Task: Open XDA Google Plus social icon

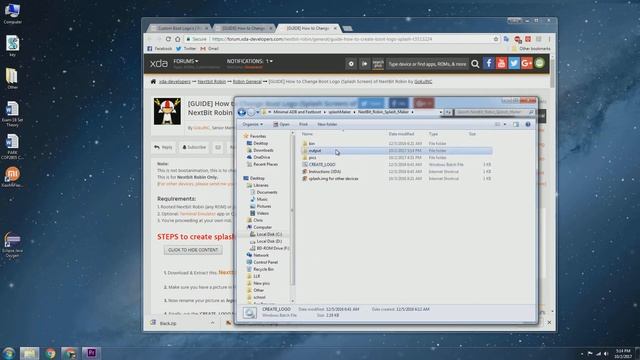Action: coord(527,63)
